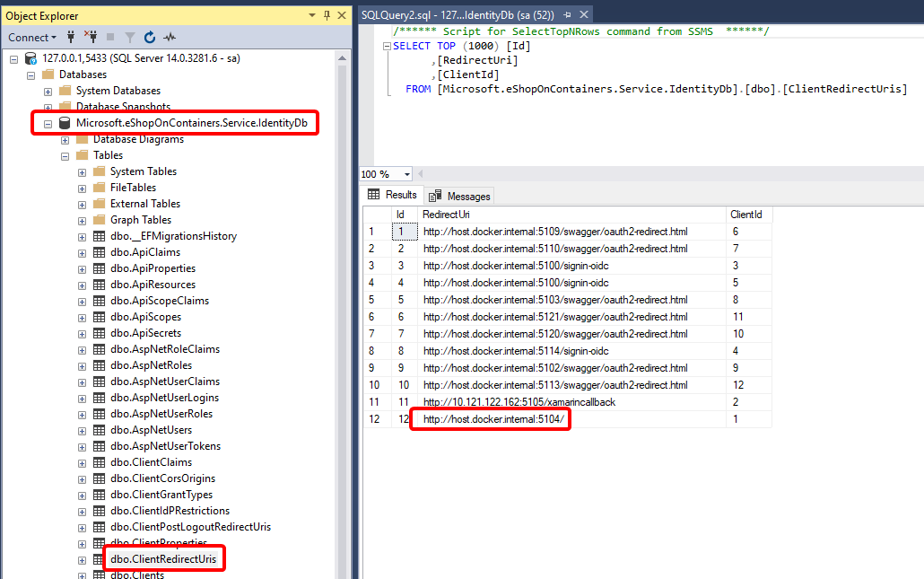Screen dimensions: 924x579
Task: Click the ClientId cell with value 11
Action: click(x=749, y=317)
